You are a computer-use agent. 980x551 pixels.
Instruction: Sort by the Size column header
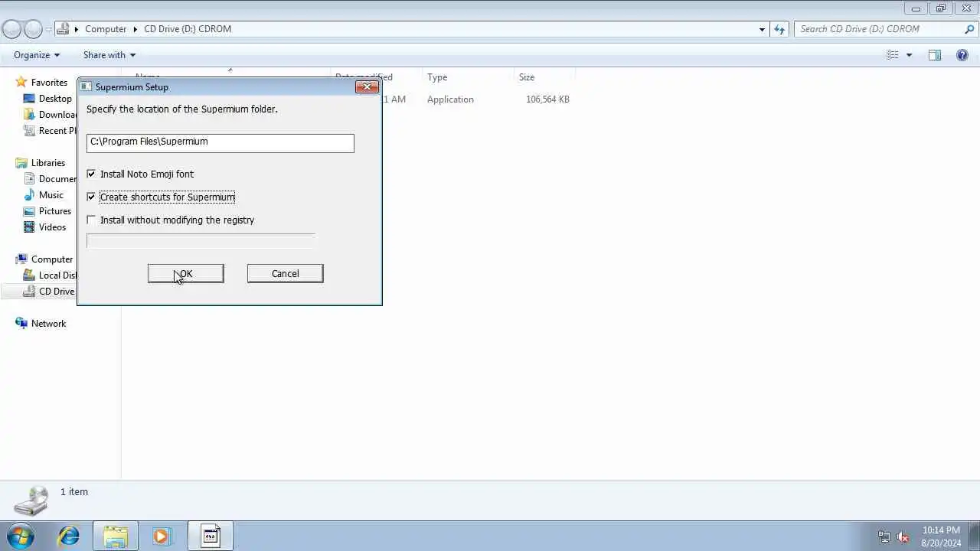(x=527, y=77)
